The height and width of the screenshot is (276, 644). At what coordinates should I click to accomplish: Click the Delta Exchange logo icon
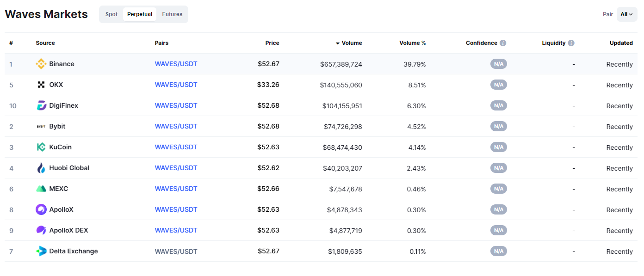pyautogui.click(x=41, y=251)
